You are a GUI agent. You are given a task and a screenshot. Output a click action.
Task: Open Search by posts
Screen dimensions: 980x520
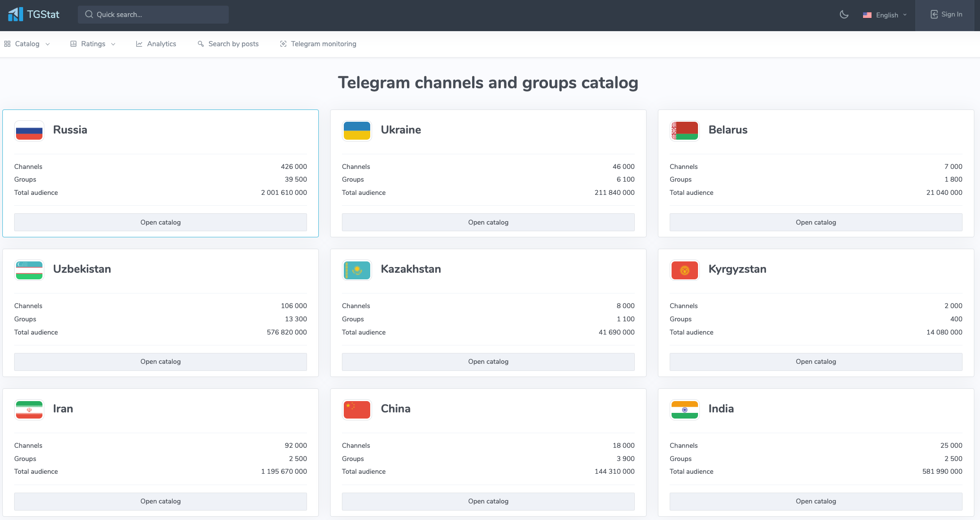pyautogui.click(x=228, y=44)
